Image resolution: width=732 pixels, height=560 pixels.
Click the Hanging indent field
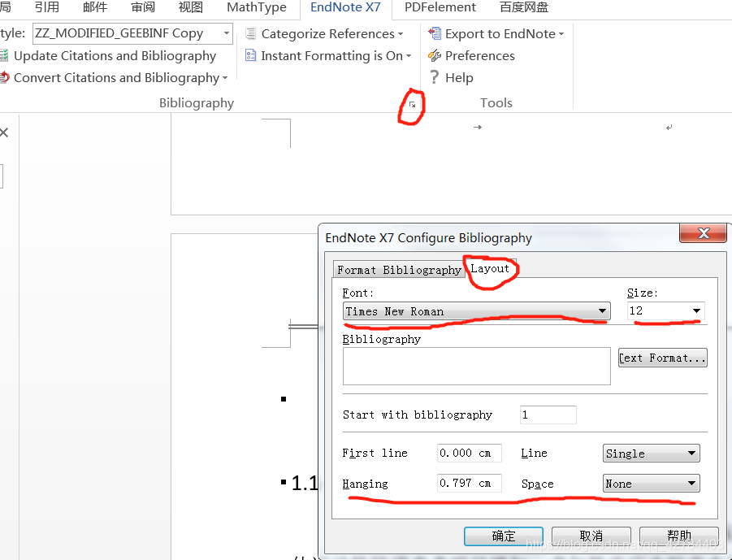[x=469, y=483]
